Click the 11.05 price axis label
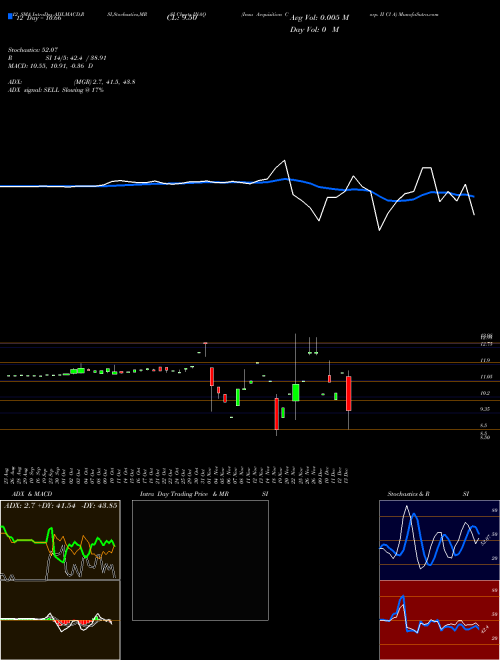500x660 pixels. point(487,377)
